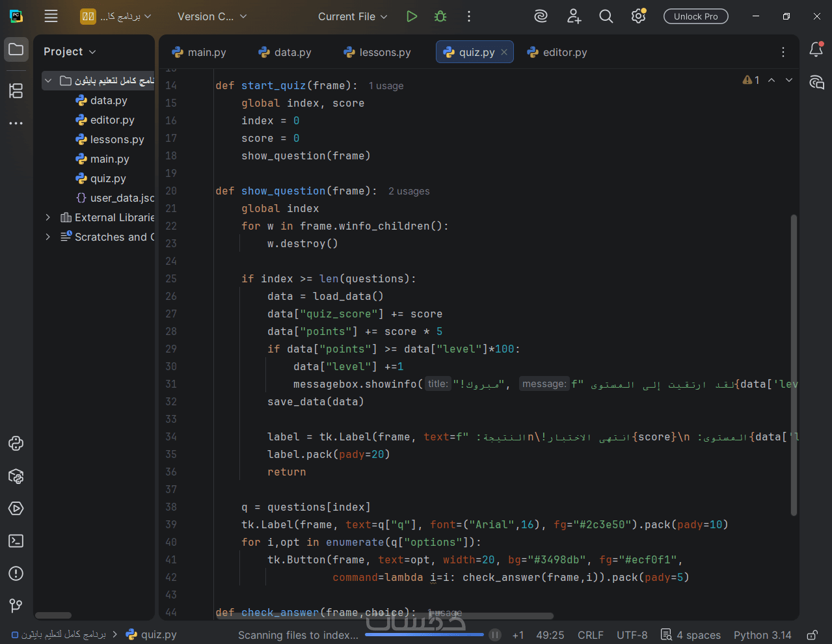The height and width of the screenshot is (644, 832).
Task: Start debugging with the Debug bug icon
Action: tap(440, 16)
